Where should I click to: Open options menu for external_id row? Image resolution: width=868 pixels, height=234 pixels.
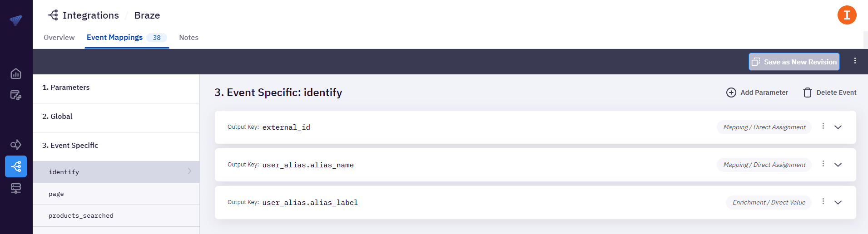tap(823, 126)
